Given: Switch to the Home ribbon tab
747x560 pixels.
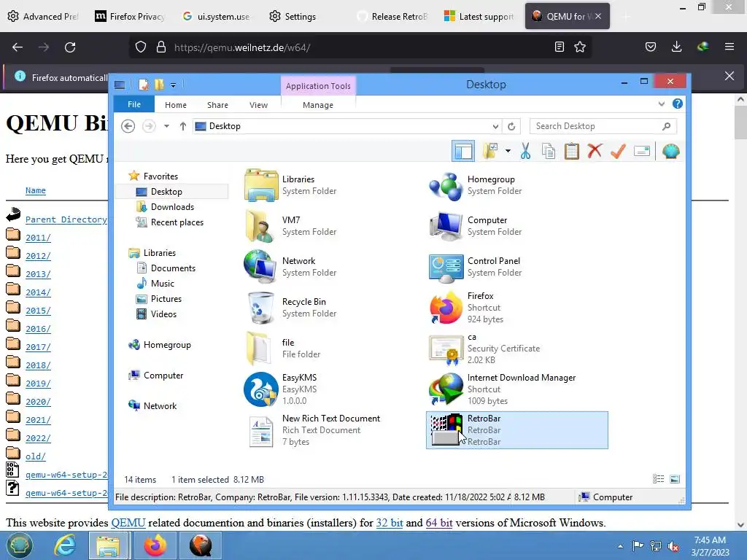Looking at the screenshot, I should pos(176,105).
